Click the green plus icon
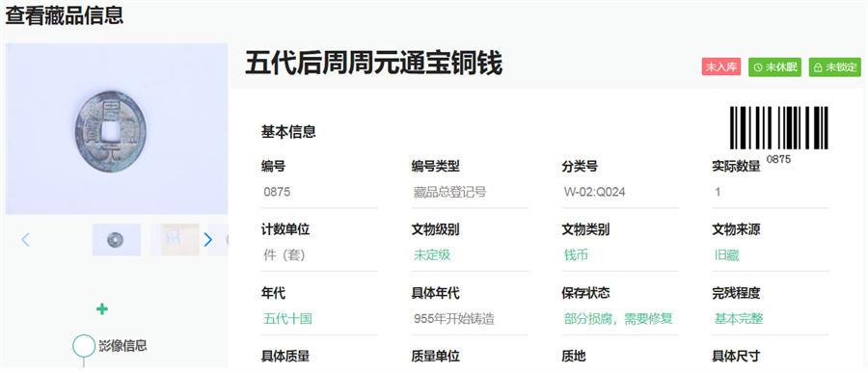Screen dimensions: 868x373 (x=102, y=308)
